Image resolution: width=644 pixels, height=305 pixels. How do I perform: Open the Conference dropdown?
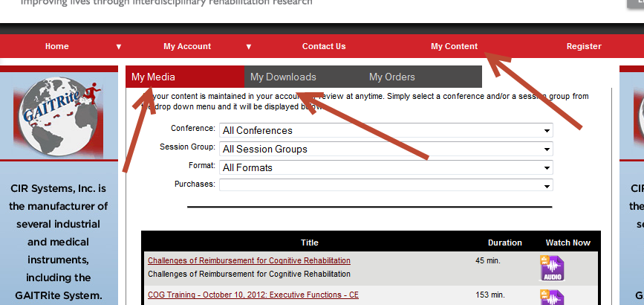pyautogui.click(x=386, y=130)
